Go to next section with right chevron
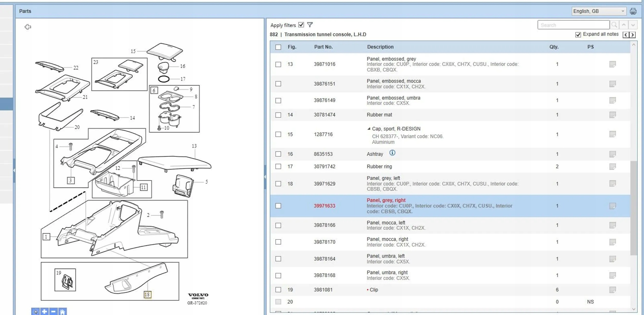 tap(632, 35)
